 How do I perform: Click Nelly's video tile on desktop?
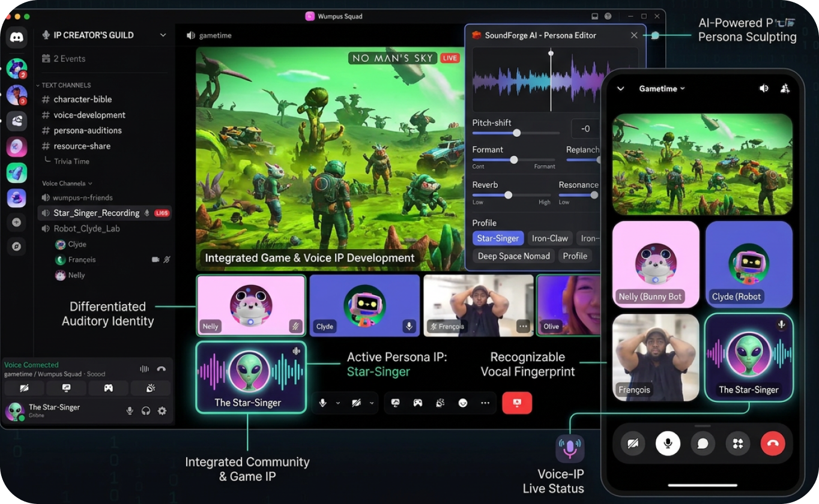click(x=251, y=305)
